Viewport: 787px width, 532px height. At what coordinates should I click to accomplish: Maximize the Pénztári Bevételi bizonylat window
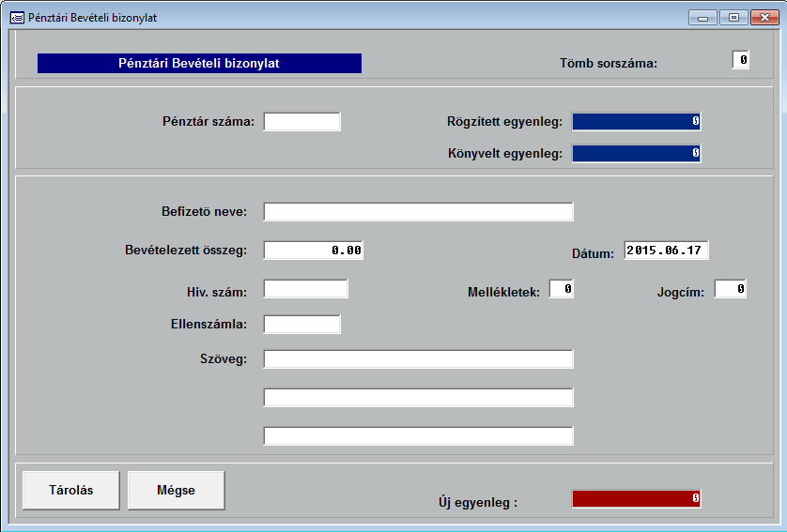click(x=733, y=18)
